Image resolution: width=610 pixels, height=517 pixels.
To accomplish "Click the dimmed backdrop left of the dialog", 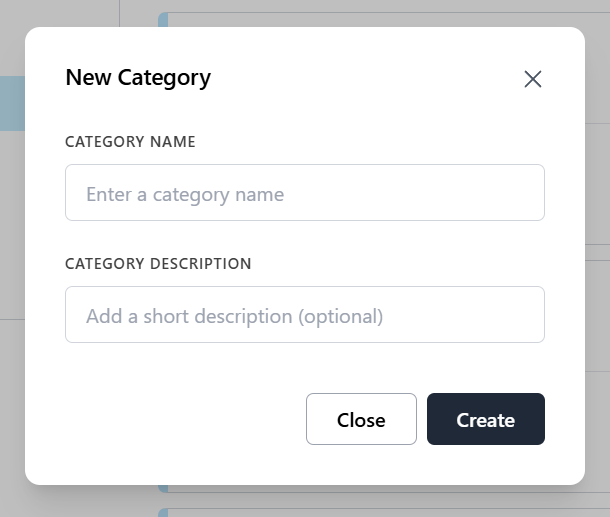I will pyautogui.click(x=11, y=250).
